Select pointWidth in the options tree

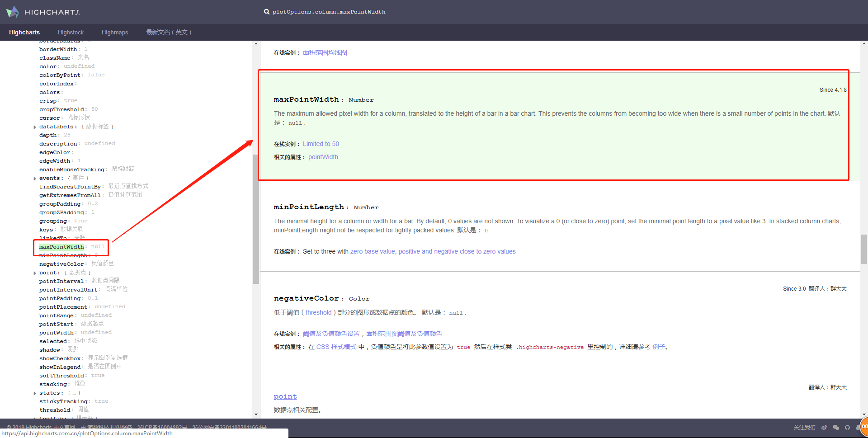pyautogui.click(x=56, y=333)
